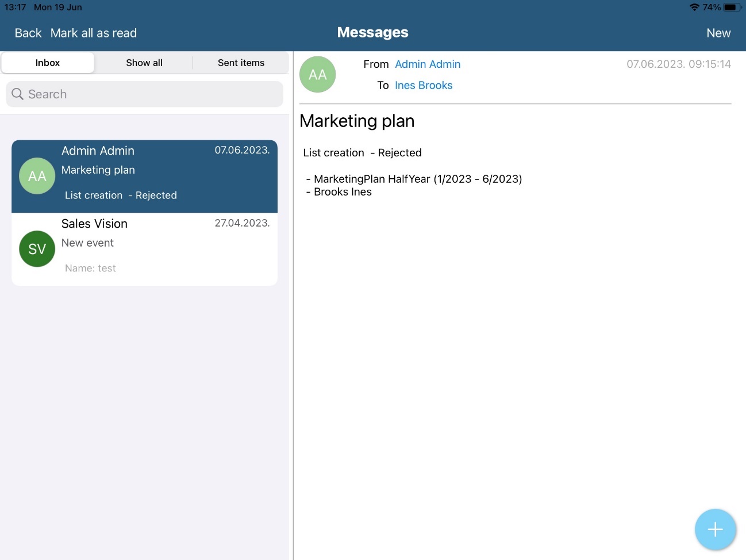Tap the blue plus floating button
The image size is (746, 560).
point(715,530)
